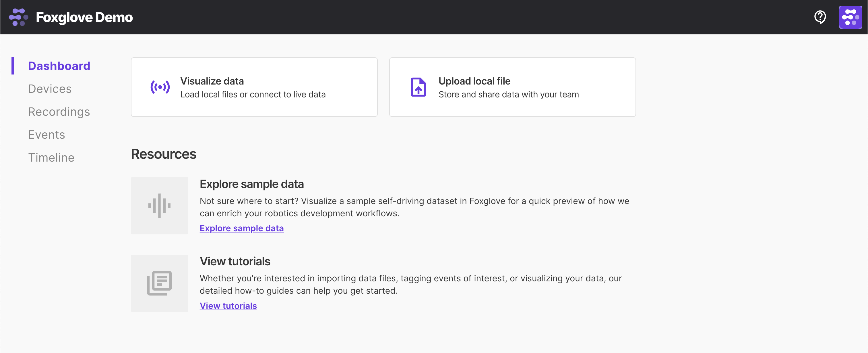Click the Explore sample data heading
This screenshot has height=353, width=868.
(252, 184)
